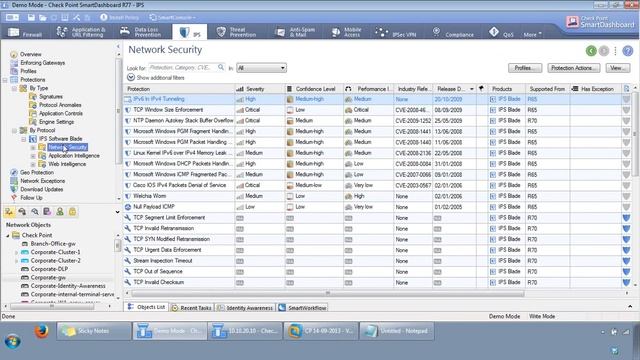Image resolution: width=640 pixels, height=360 pixels.
Task: Click shield icon in TCP Invalid Checksum row
Action: (626, 282)
